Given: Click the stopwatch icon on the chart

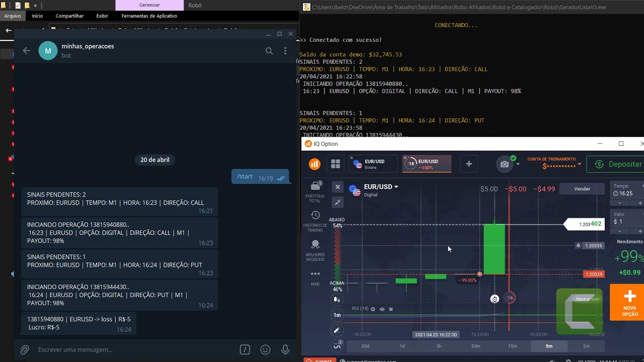Looking at the screenshot, I should pyautogui.click(x=495, y=299).
